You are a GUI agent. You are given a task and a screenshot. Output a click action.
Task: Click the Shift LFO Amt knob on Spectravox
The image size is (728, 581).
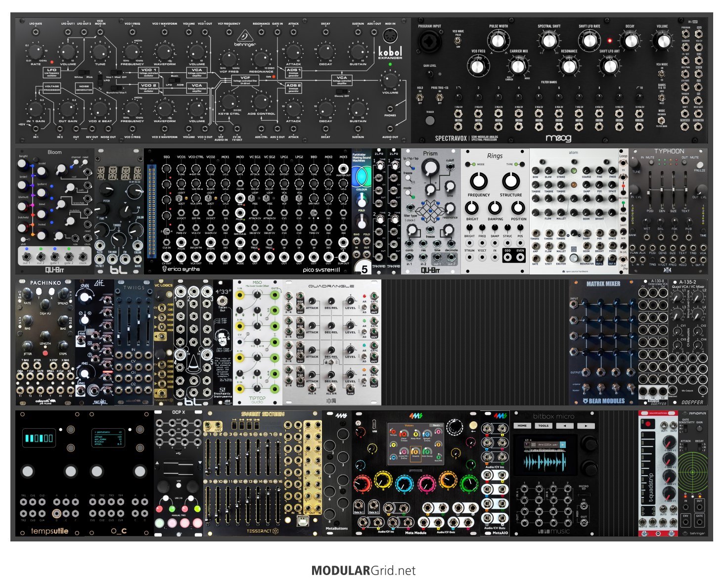pos(609,66)
